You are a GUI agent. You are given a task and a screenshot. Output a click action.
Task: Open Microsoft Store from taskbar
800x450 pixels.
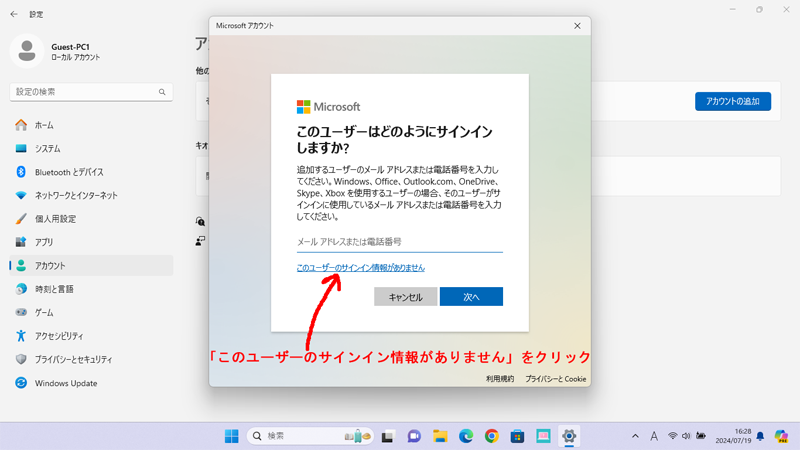point(517,436)
